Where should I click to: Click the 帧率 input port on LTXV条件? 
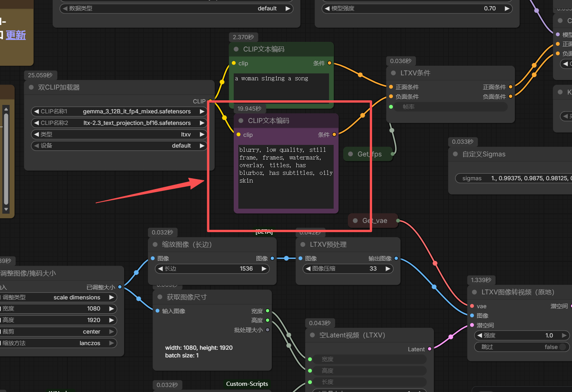point(391,107)
